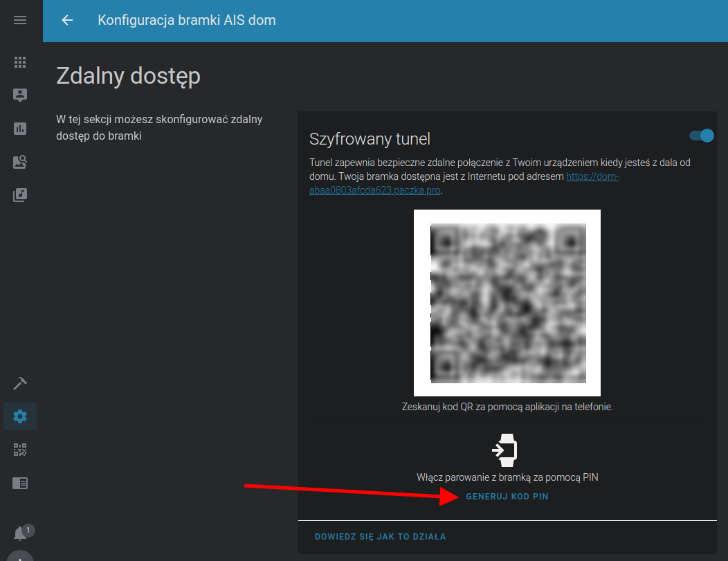Click the Szyfrowany tunel card title
The height and width of the screenshot is (561, 728).
click(370, 139)
